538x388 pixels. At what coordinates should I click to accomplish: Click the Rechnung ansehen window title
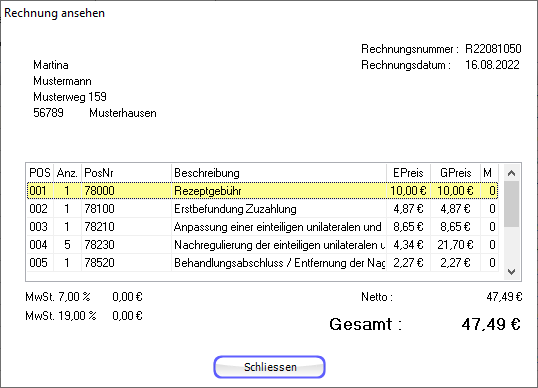click(x=55, y=13)
